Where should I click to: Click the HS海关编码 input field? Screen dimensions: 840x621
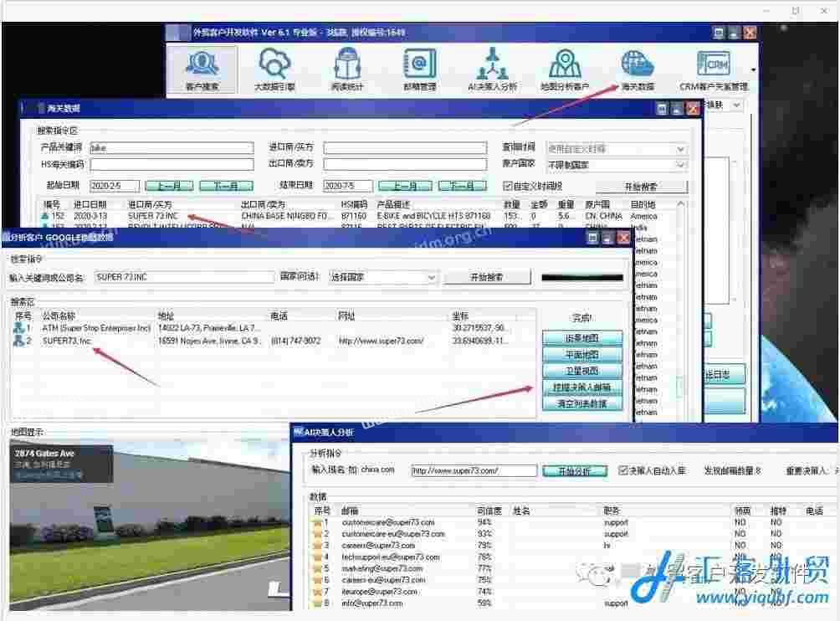172,164
